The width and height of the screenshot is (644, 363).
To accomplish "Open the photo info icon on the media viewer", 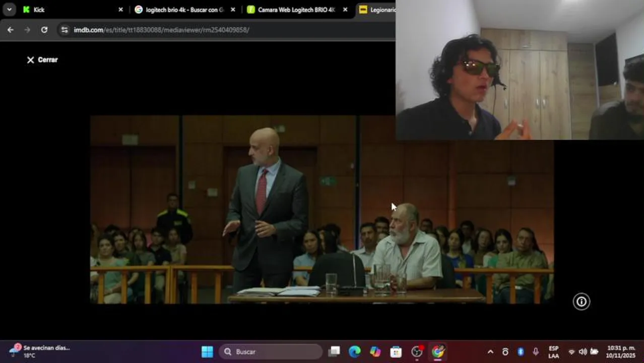I will pyautogui.click(x=581, y=301).
